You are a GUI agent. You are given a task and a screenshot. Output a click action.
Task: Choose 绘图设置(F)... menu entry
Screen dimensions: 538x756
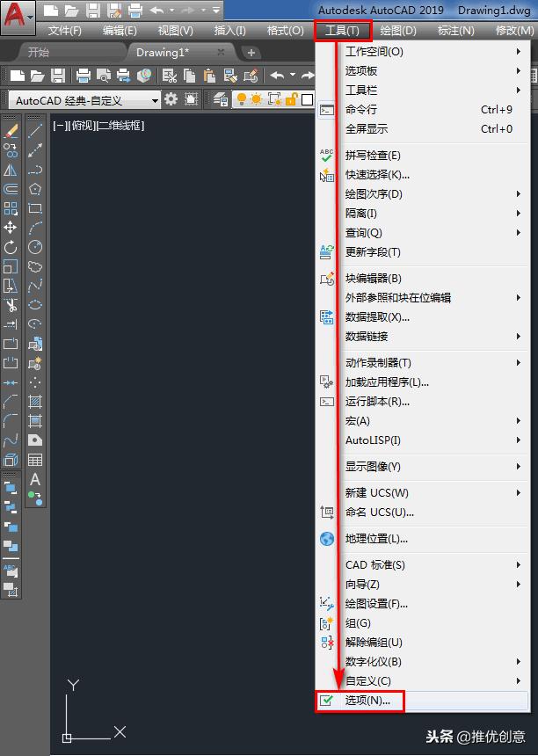[422, 604]
